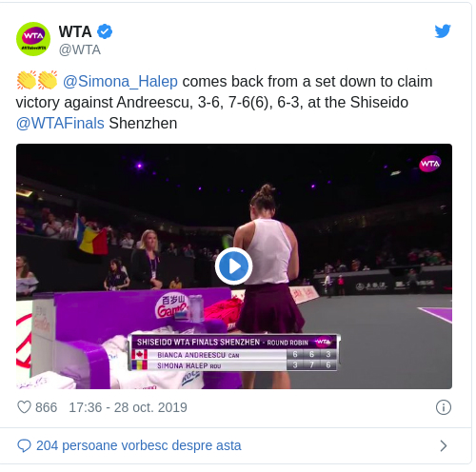Click the WTA watermark logo in video corner
Viewport: 476px width, 472px height.
pos(430,164)
